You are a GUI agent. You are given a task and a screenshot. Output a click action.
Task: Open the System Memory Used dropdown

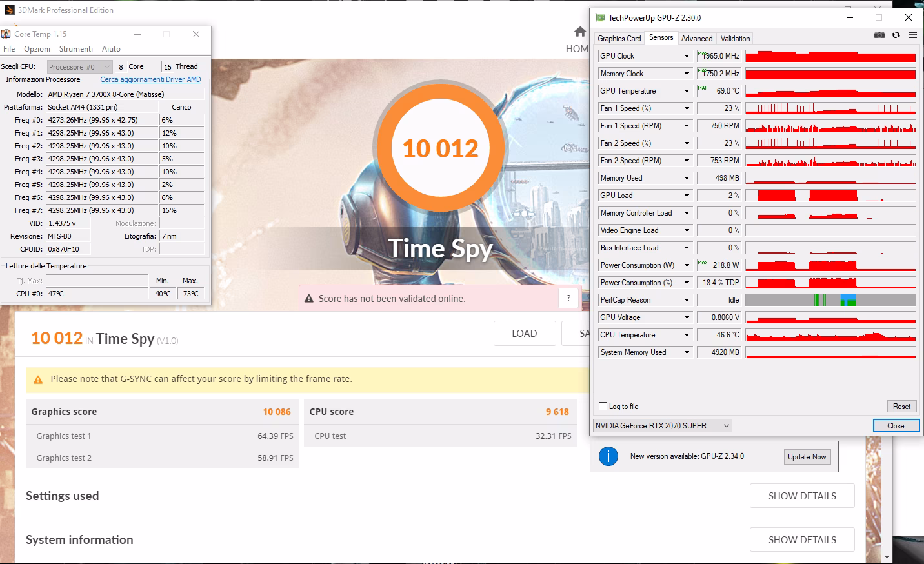pos(687,352)
